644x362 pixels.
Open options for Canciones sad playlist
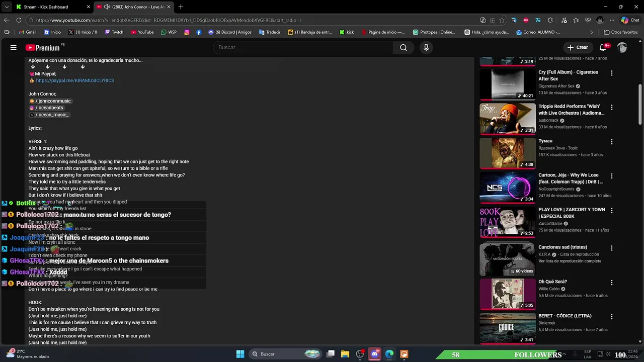(x=612, y=248)
